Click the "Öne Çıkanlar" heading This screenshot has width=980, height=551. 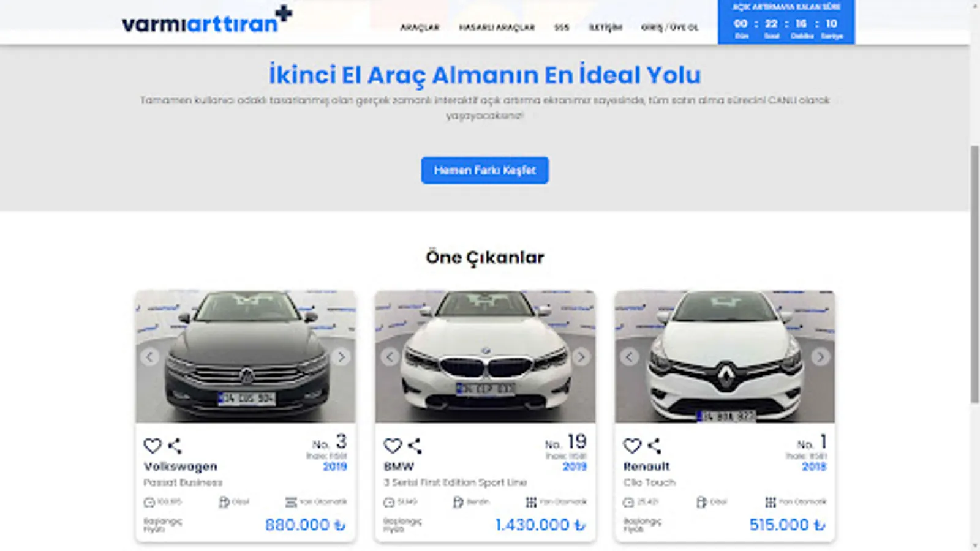[485, 258]
